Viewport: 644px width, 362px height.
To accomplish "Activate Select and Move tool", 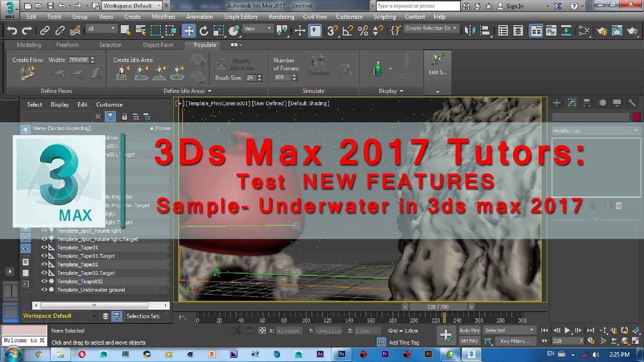I will (x=189, y=31).
